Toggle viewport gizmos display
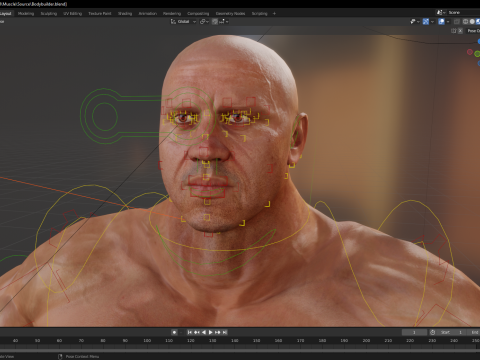The width and height of the screenshot is (480, 360). 426,21
